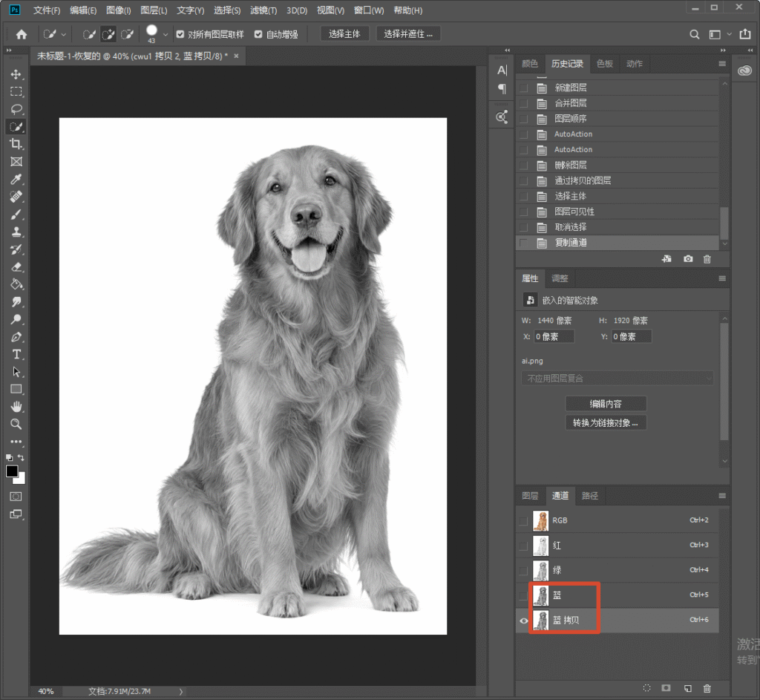Screen dimensions: 760x700
Task: Select the Lasso tool
Action: click(x=16, y=109)
